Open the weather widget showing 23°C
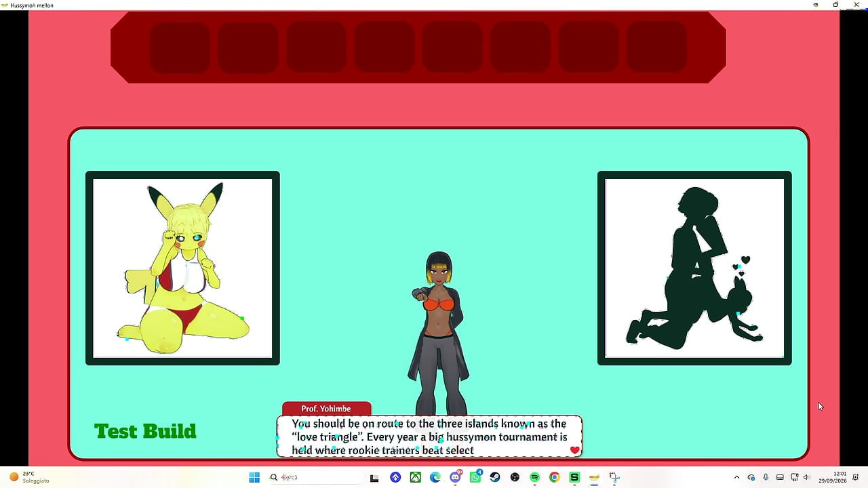 [x=29, y=477]
